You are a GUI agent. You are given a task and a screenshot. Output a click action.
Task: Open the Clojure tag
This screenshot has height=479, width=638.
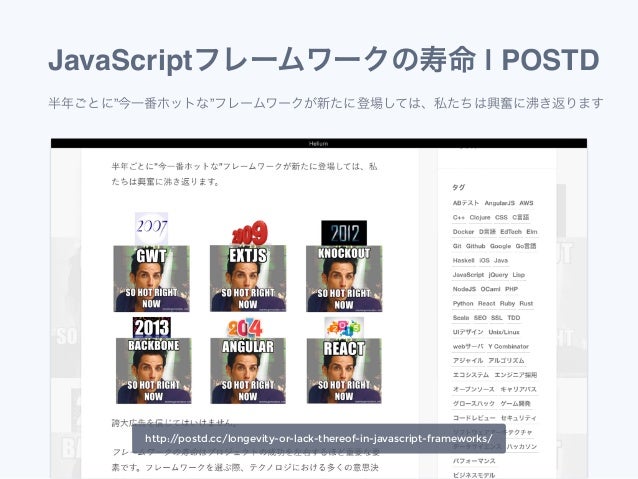pos(480,217)
